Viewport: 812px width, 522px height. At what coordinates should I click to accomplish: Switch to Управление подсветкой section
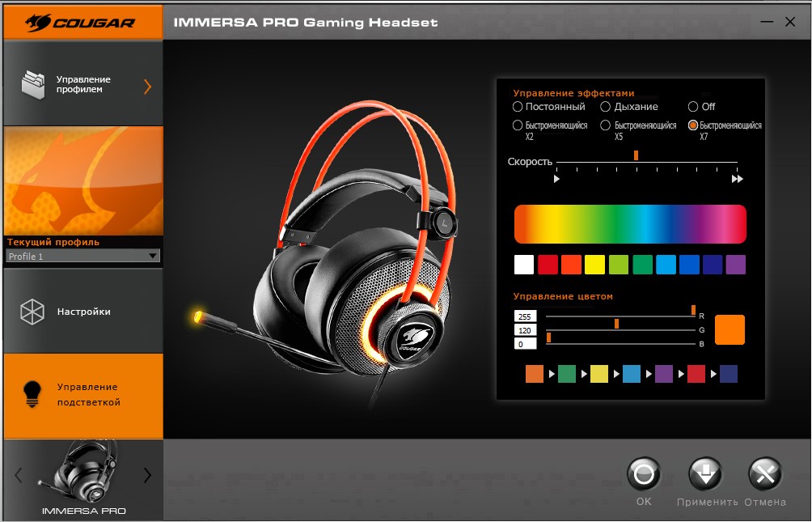point(82,396)
